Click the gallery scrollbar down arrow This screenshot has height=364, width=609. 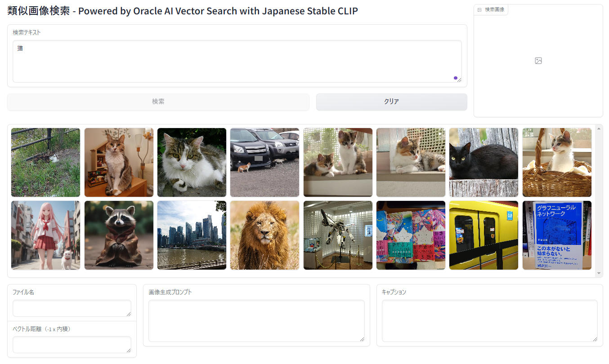pyautogui.click(x=599, y=273)
